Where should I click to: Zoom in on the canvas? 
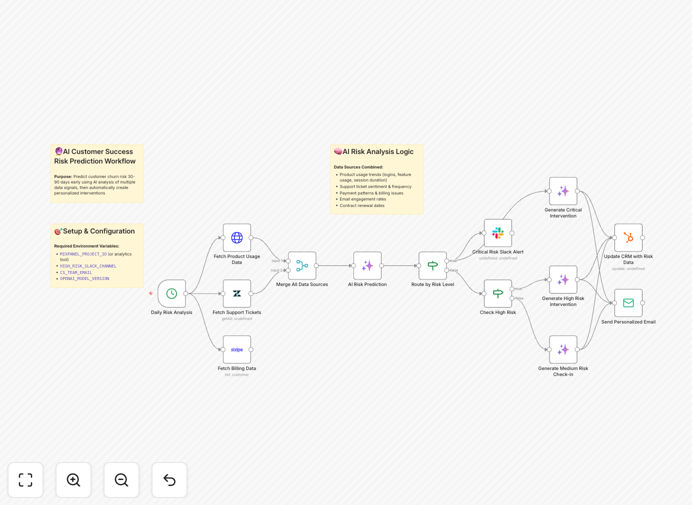(x=73, y=480)
